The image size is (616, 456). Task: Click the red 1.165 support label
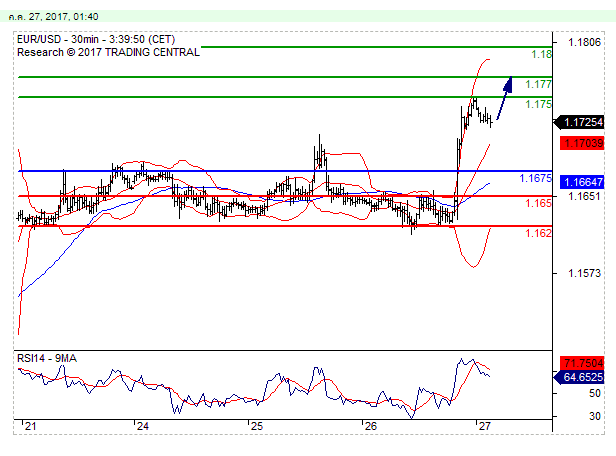click(539, 203)
